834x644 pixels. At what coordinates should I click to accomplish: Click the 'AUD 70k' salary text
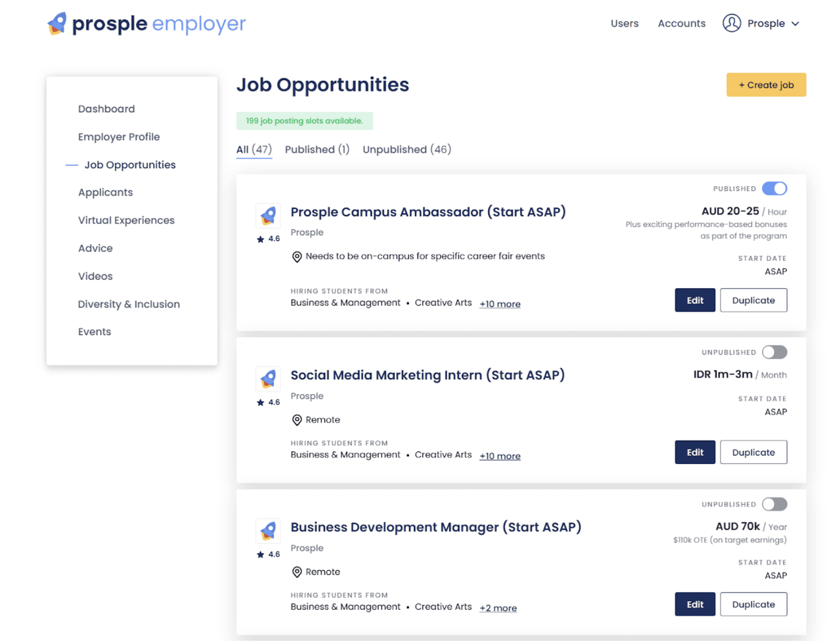point(738,527)
